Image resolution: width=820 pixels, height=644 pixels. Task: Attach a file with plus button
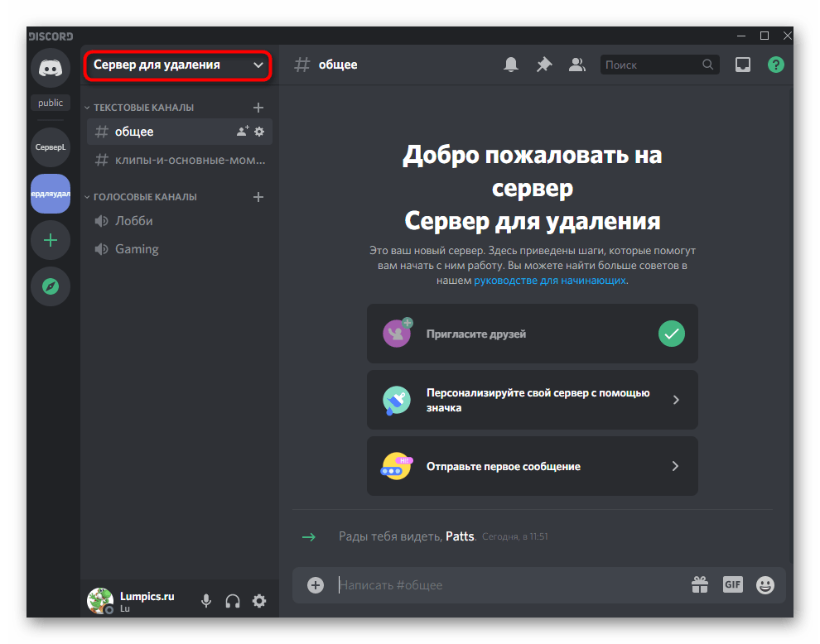316,585
